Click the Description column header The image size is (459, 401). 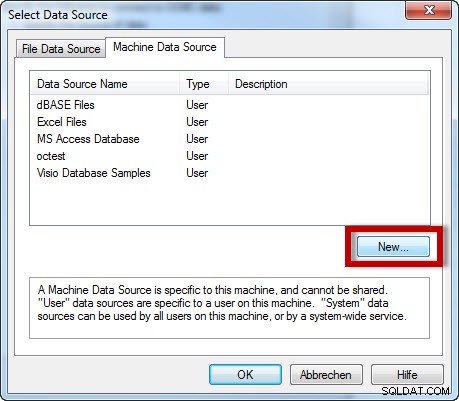click(x=328, y=84)
